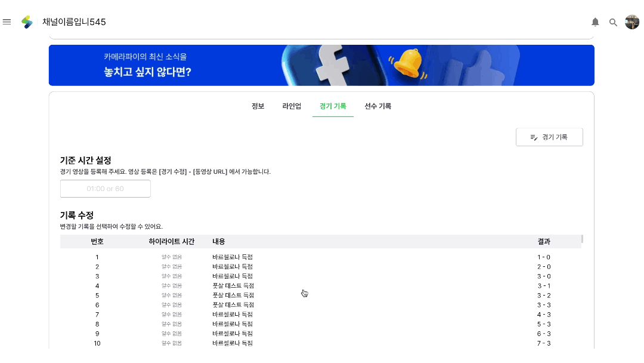
Task: Click the colorful Camerafi logo icon
Action: pyautogui.click(x=27, y=21)
